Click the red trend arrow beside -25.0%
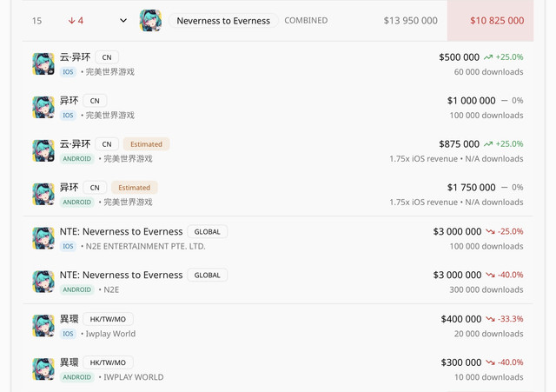Image resolution: width=556 pixels, height=392 pixels. click(x=490, y=232)
